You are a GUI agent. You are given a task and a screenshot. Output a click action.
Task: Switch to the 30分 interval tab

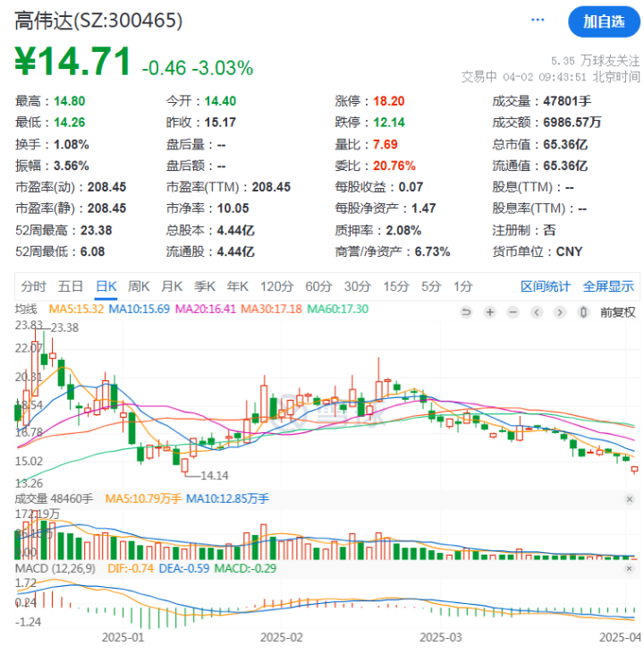358,286
